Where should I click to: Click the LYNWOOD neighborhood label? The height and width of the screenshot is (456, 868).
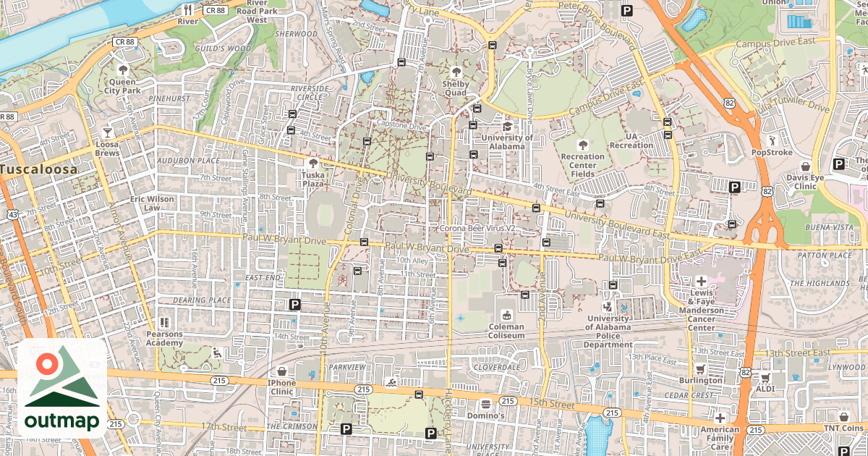click(846, 367)
